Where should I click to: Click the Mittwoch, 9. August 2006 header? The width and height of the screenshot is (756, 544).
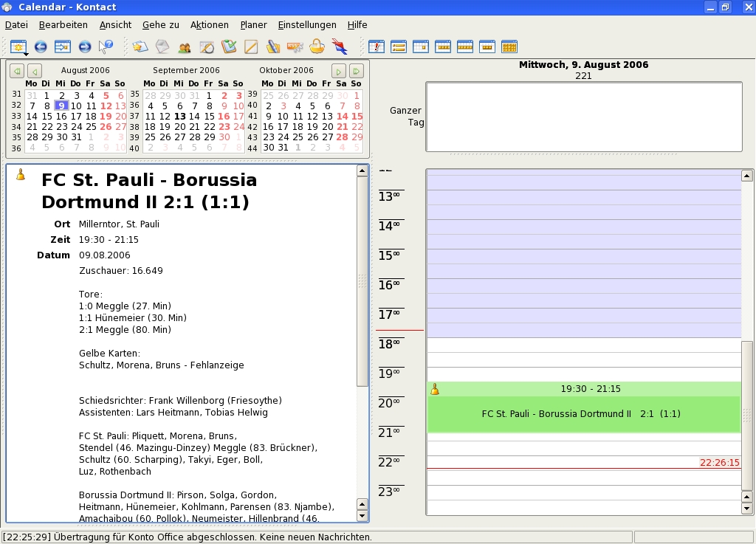click(x=583, y=64)
